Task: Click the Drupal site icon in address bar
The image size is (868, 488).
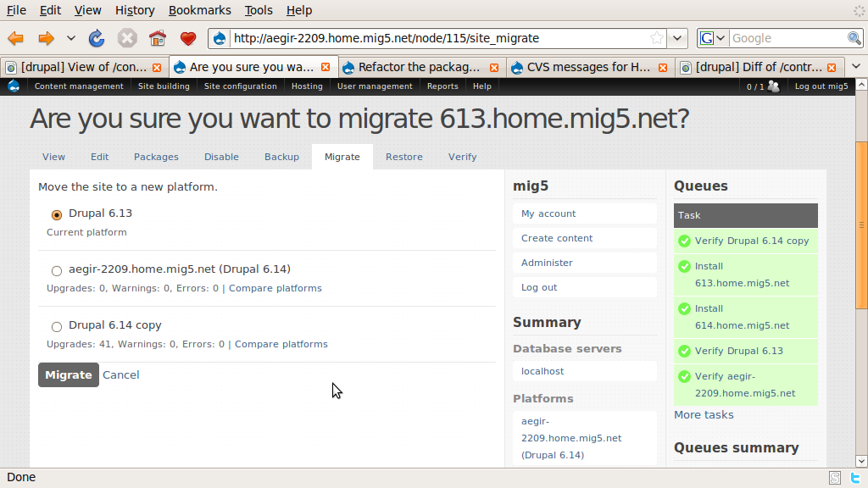Action: [x=220, y=38]
